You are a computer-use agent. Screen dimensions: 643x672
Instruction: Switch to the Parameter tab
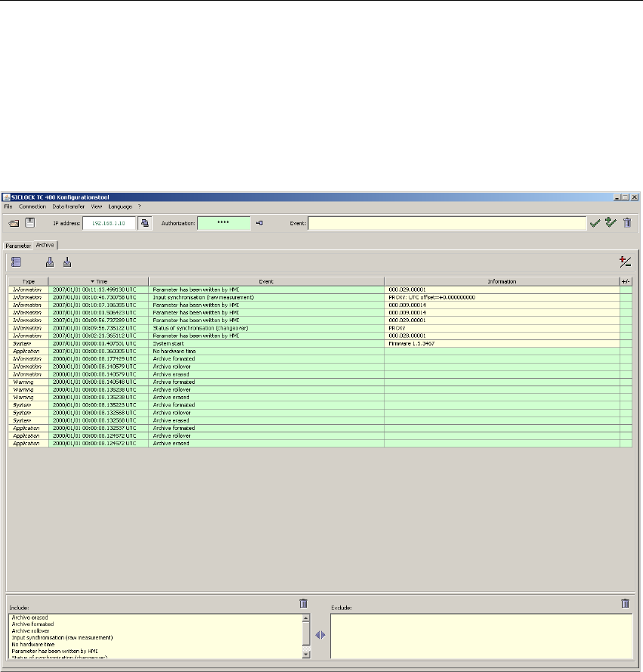pos(18,246)
